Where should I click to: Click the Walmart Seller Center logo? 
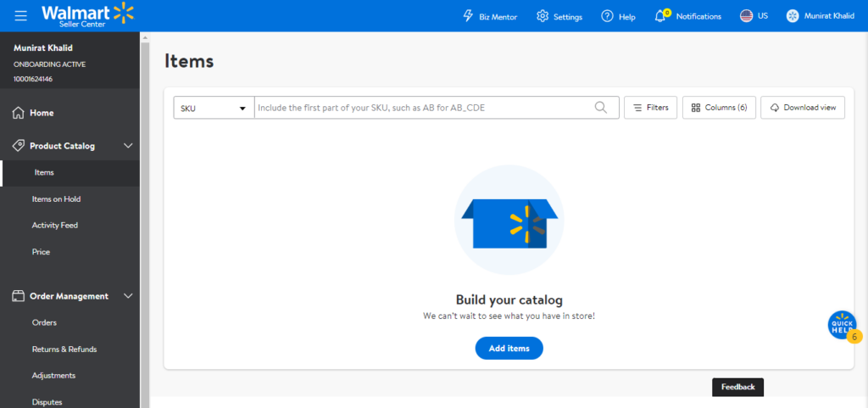(x=87, y=15)
